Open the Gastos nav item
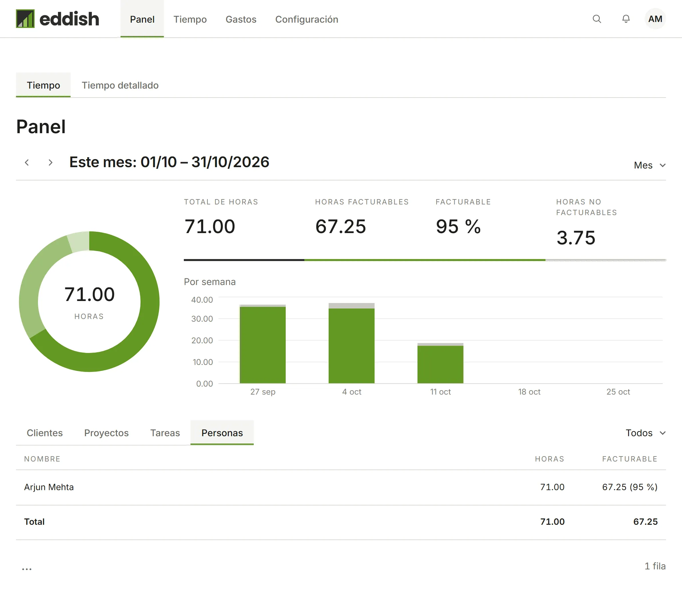 241,19
